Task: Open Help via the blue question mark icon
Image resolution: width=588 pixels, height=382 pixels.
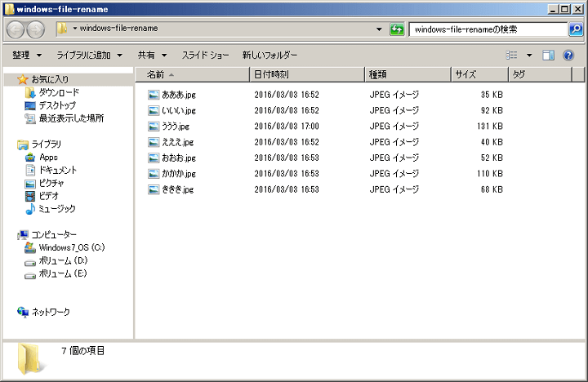Action: tap(568, 56)
